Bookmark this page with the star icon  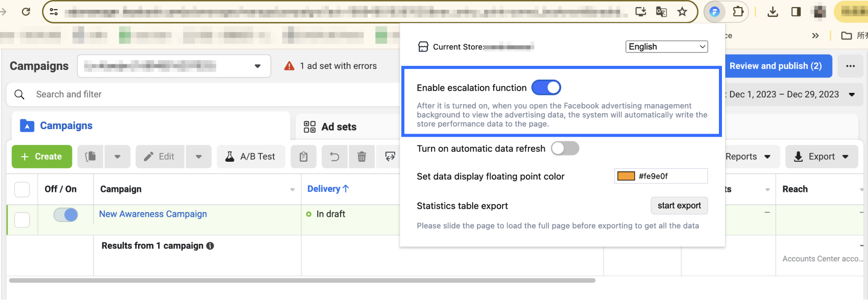pyautogui.click(x=682, y=12)
